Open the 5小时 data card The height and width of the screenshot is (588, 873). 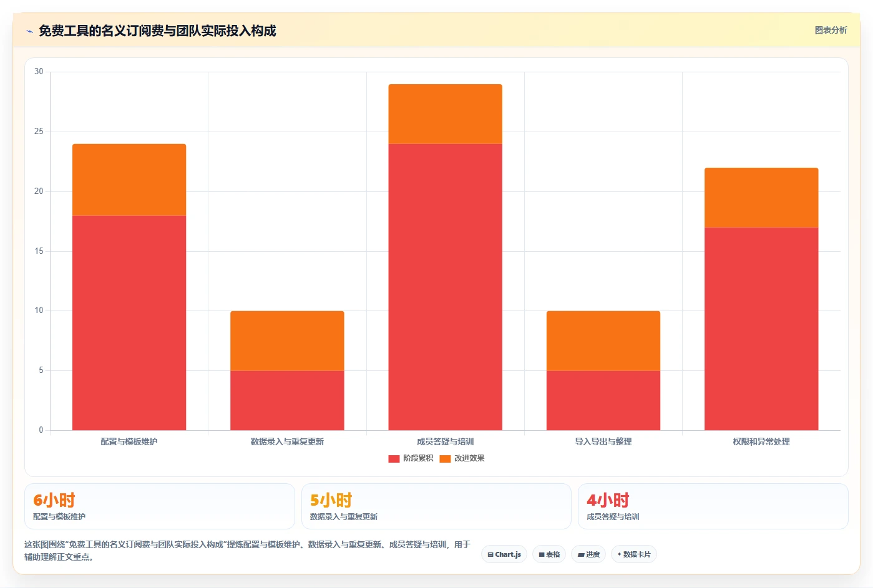click(436, 506)
